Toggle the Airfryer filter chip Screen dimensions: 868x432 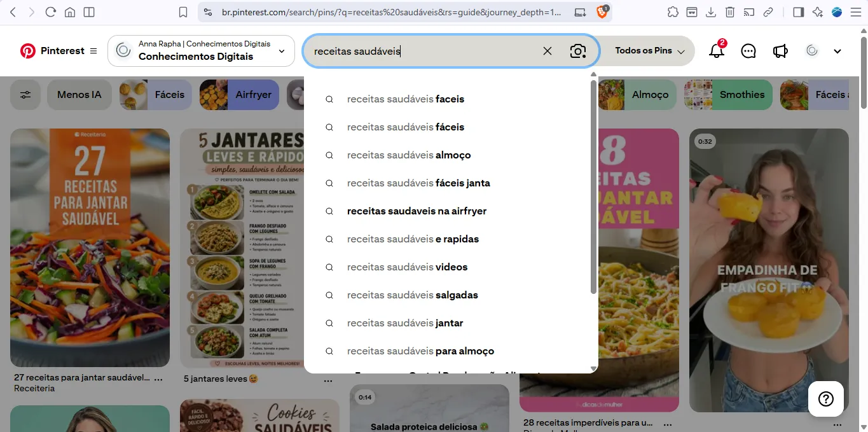pyautogui.click(x=239, y=95)
